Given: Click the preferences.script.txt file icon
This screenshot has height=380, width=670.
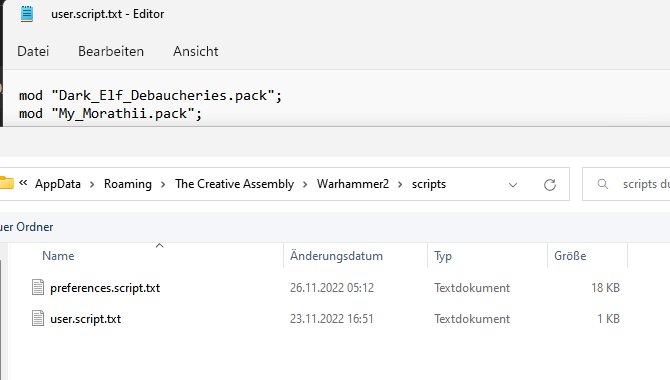Looking at the screenshot, I should [x=38, y=287].
